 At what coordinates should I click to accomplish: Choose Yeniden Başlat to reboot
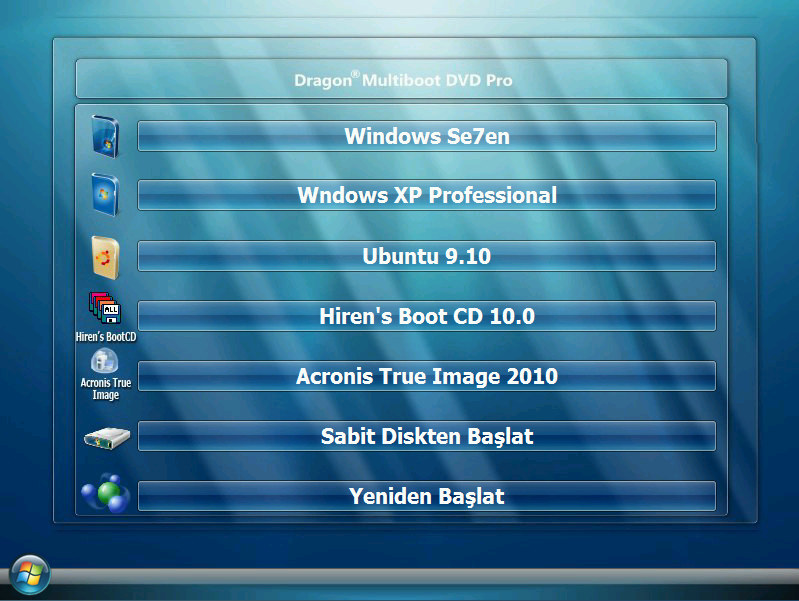pos(427,496)
